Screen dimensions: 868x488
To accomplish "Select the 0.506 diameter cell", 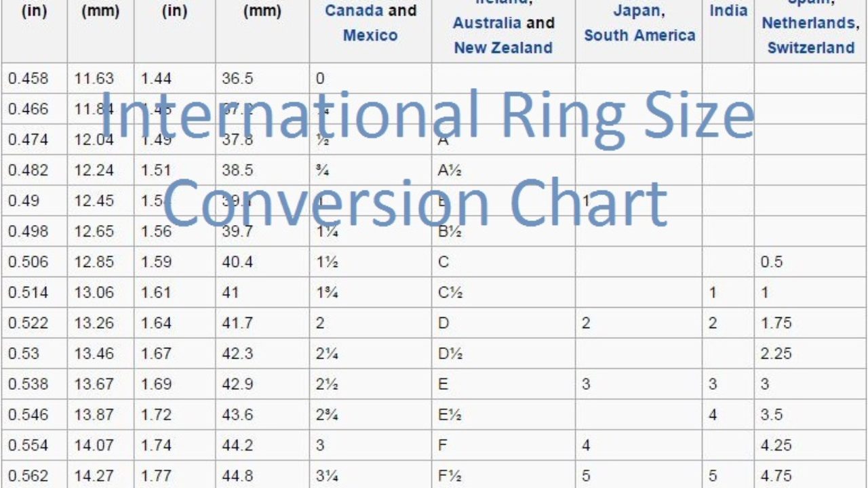I will coord(35,262).
